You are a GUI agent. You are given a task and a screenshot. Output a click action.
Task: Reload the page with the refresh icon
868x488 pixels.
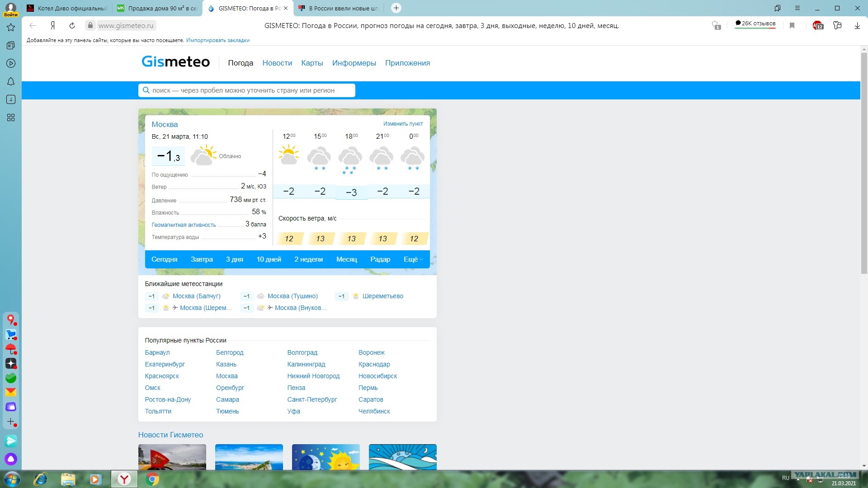pos(72,26)
